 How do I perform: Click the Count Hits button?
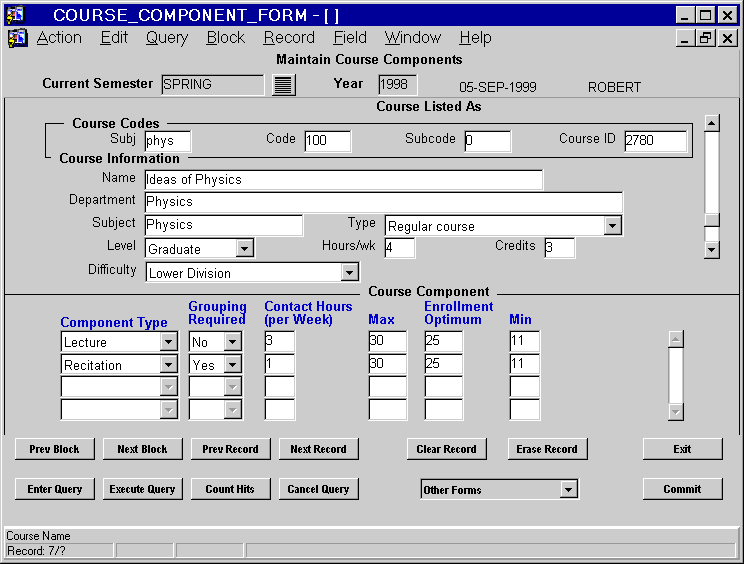point(231,489)
